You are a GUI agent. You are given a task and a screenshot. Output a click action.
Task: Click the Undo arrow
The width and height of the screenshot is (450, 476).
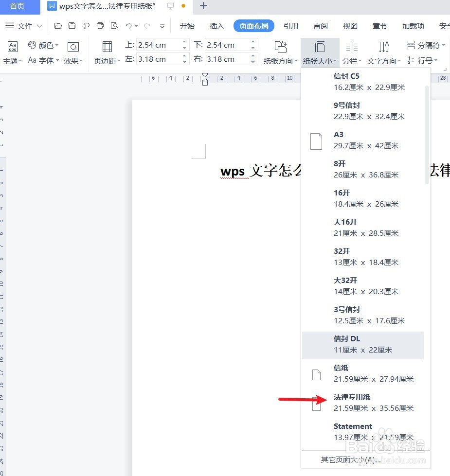click(129, 26)
